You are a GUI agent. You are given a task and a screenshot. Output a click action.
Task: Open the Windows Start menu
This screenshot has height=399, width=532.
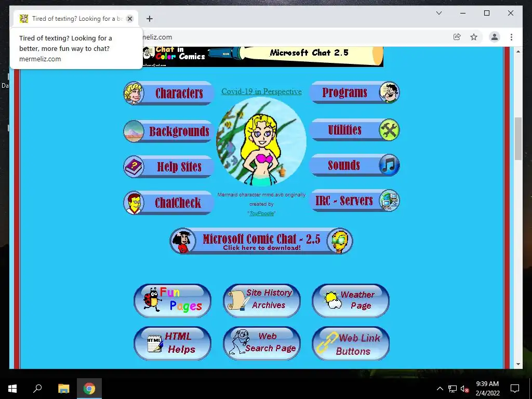pyautogui.click(x=12, y=388)
